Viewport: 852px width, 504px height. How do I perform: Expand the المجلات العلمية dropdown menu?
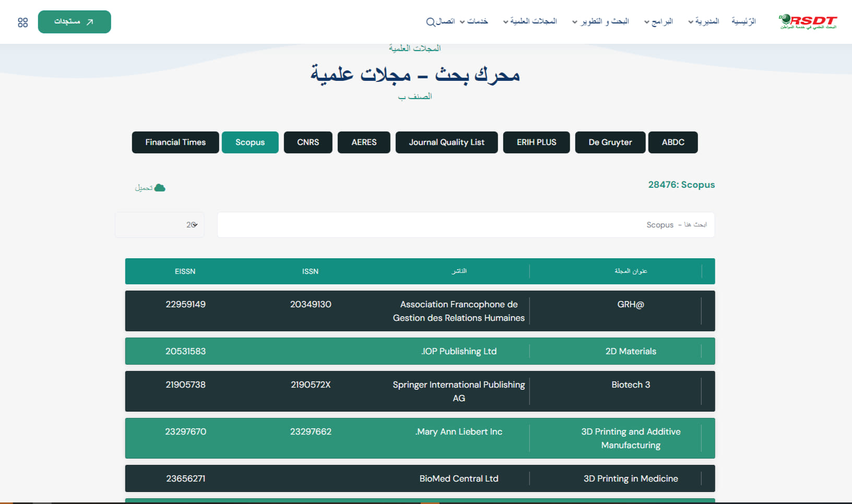530,21
